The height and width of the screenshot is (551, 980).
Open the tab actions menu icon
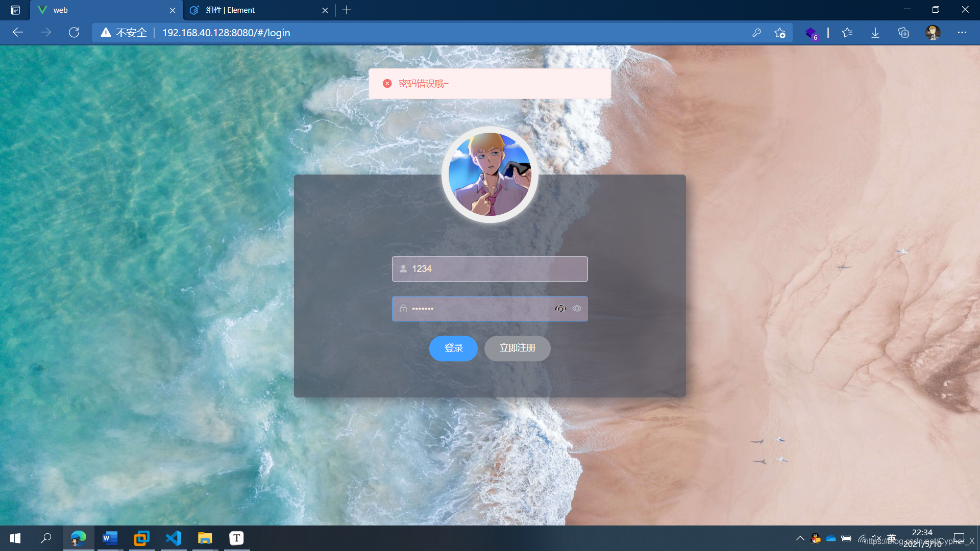15,10
